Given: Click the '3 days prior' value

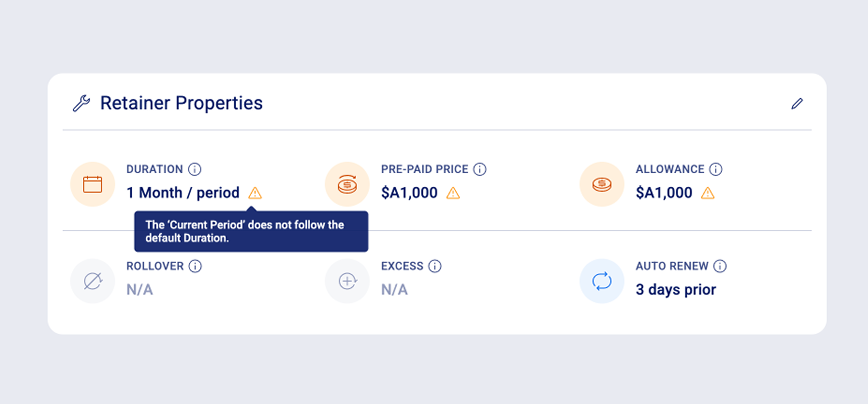Looking at the screenshot, I should tap(676, 290).
